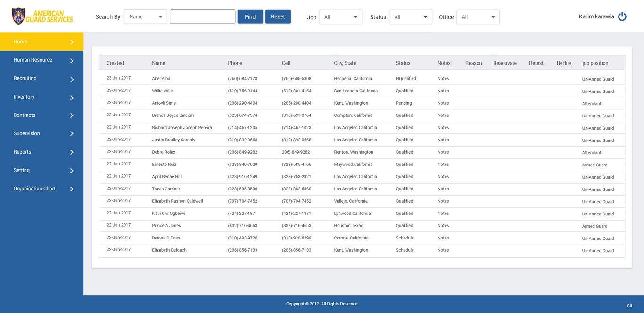Select the Reports sidebar menu
Screen dimensions: 644x313
(x=22, y=152)
